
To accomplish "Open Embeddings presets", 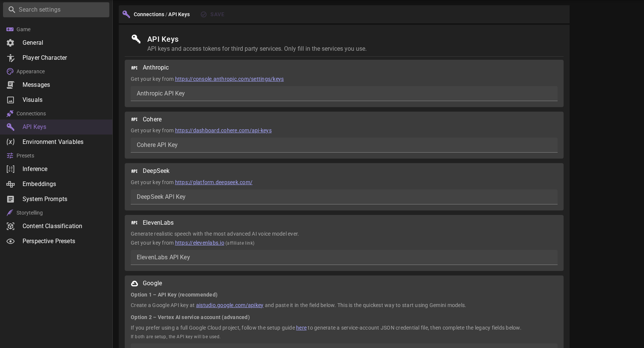I will point(56,184).
